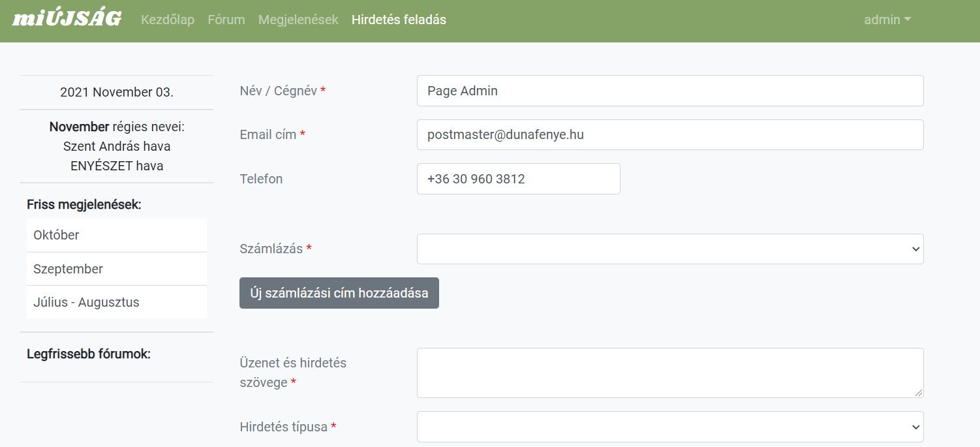Click the 'November régies nevei:' text
Image resolution: width=980 pixels, height=447 pixels.
117,127
